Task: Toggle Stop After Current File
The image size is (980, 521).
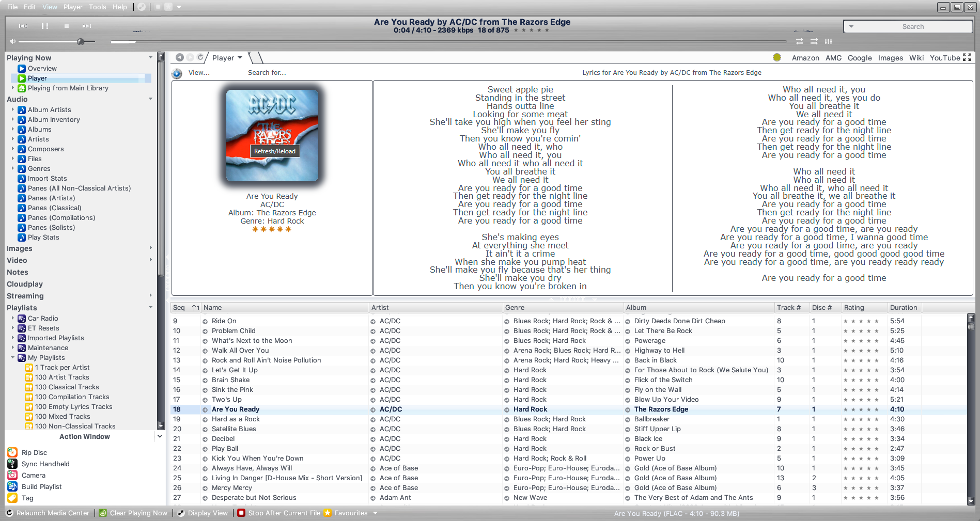Action: (279, 513)
